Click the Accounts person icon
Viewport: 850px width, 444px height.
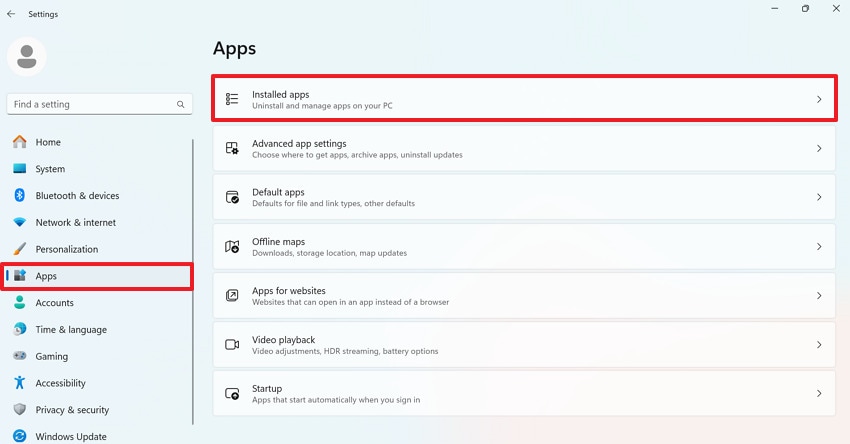(x=20, y=303)
